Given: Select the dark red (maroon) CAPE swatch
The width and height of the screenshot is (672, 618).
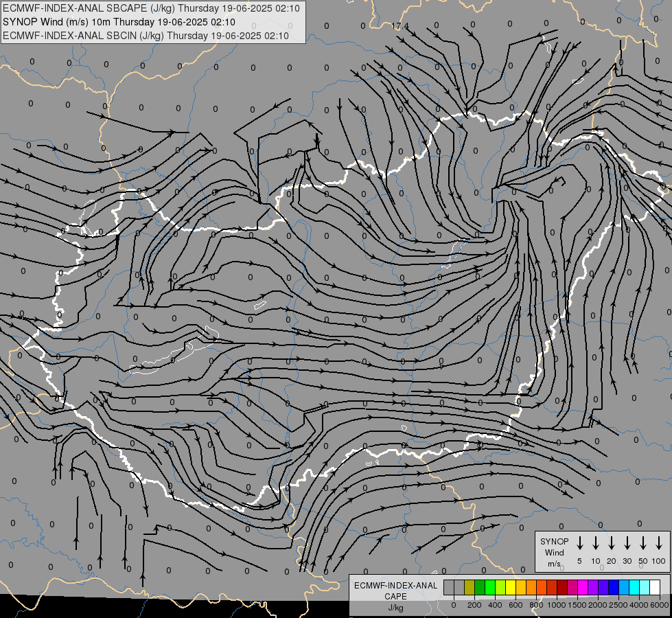Looking at the screenshot, I should (x=563, y=587).
